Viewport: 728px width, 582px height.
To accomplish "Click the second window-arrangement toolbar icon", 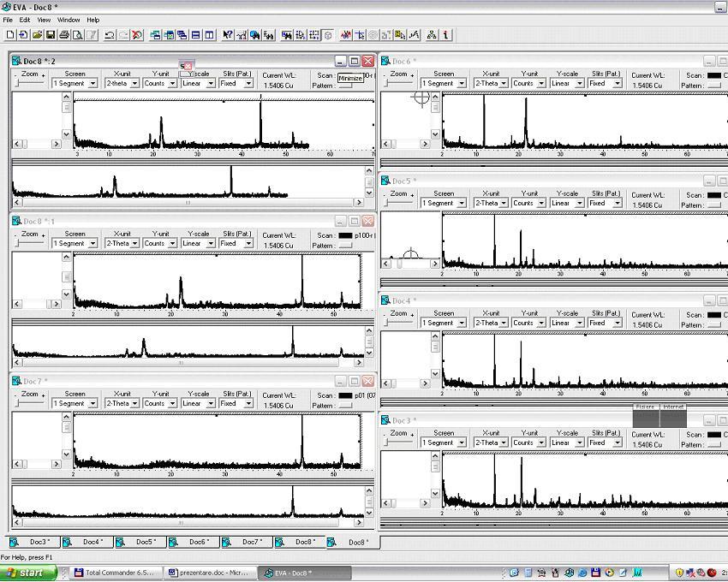I will pyautogui.click(x=169, y=35).
